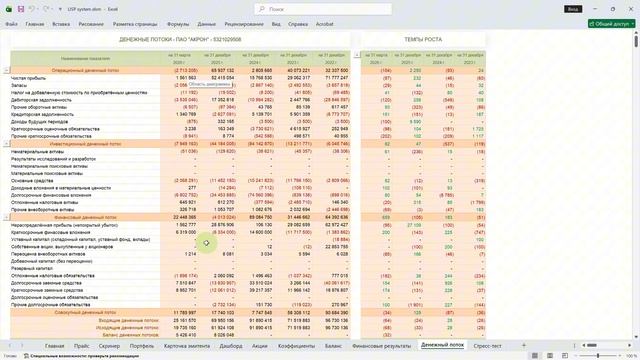Click the Наименование показателя header cell
Viewport: 640px width, 360px height.
(85, 59)
